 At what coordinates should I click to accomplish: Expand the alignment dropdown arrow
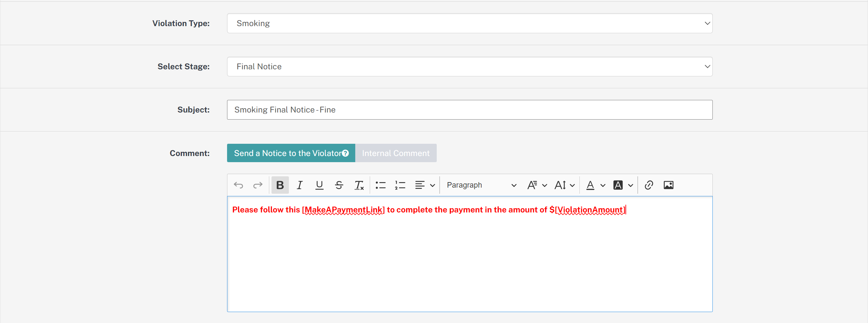(x=433, y=185)
